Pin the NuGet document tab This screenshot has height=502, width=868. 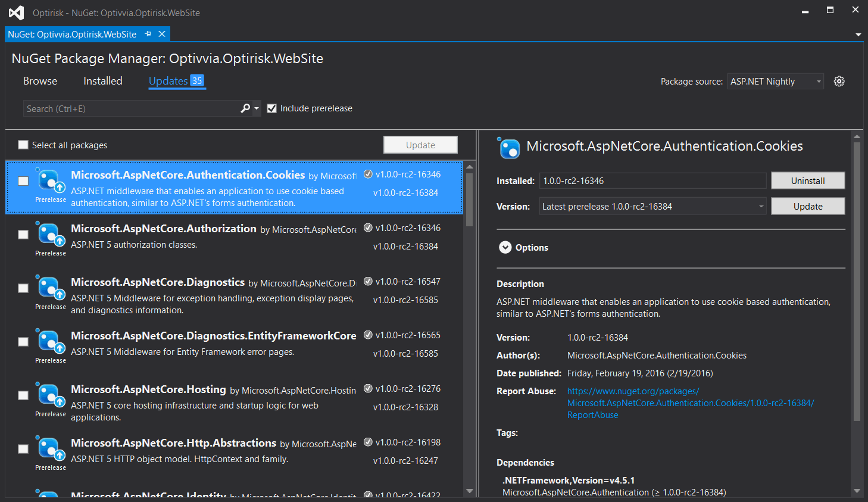[148, 34]
